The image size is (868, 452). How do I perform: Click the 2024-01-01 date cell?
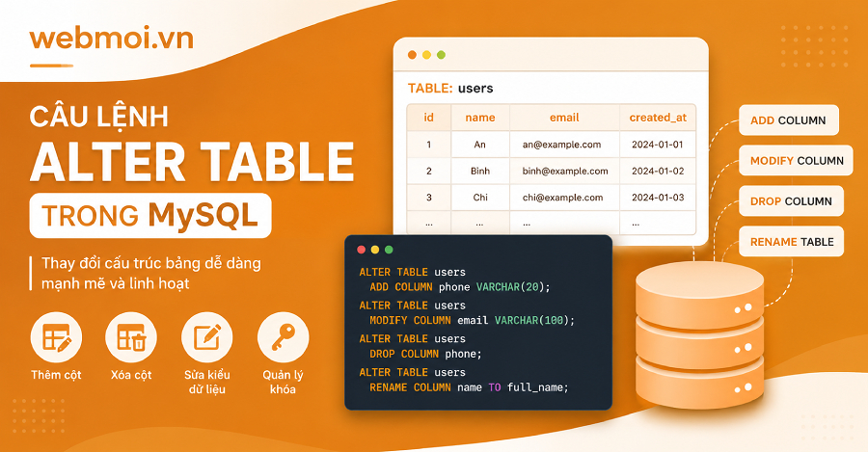coord(658,145)
